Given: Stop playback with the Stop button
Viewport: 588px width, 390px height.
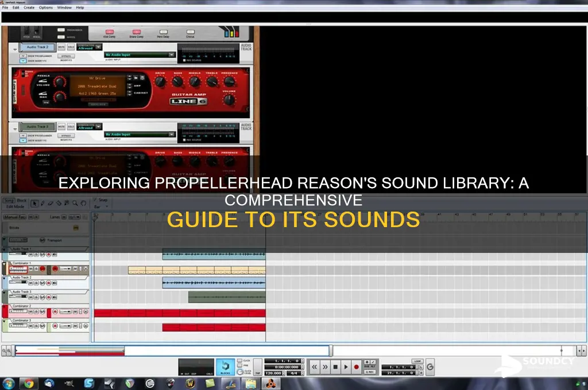Looking at the screenshot, I should (x=335, y=367).
